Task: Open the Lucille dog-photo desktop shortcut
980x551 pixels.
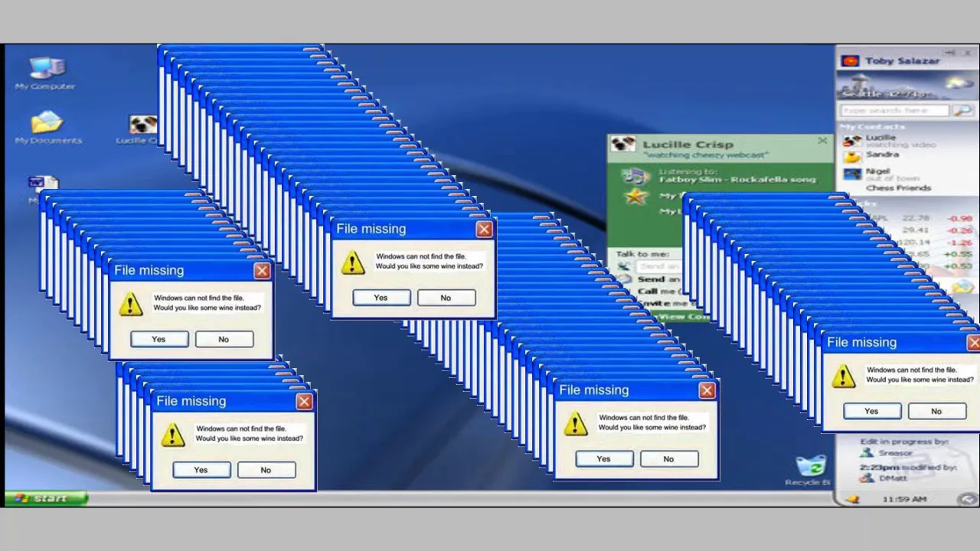Action: (x=142, y=125)
